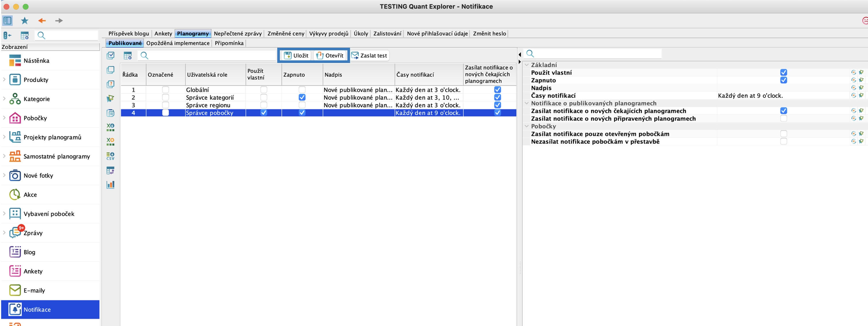Toggle Zapnuto checkbox in properties panel
The height and width of the screenshot is (326, 868).
783,80
